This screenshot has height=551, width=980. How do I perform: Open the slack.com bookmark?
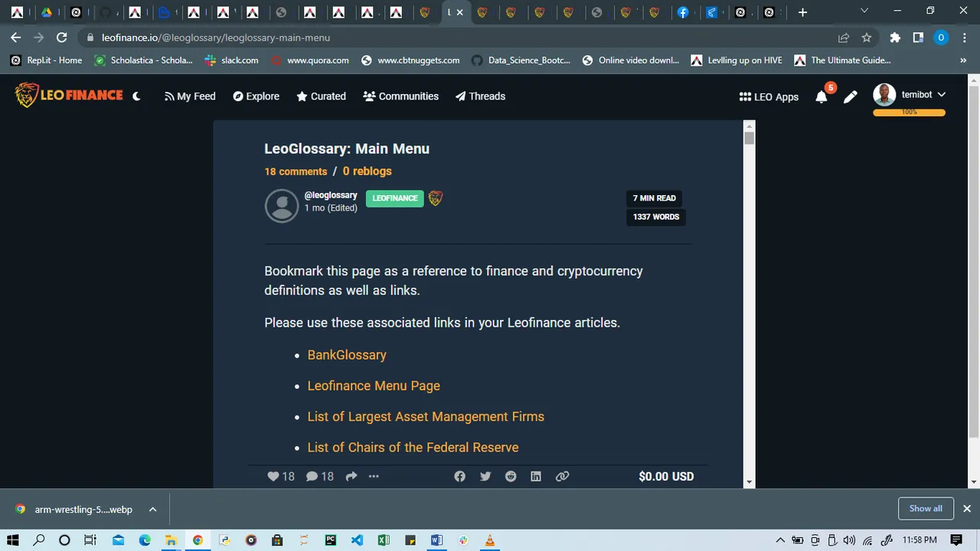232,60
